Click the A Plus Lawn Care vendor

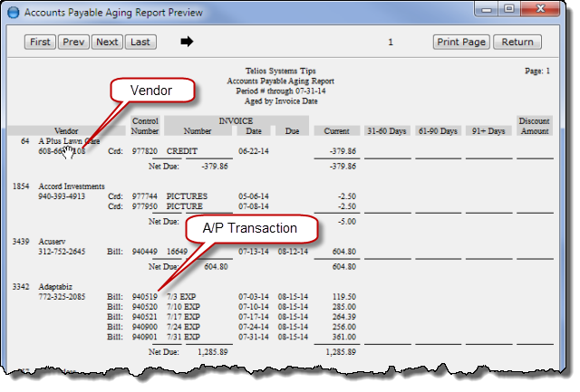click(x=69, y=141)
